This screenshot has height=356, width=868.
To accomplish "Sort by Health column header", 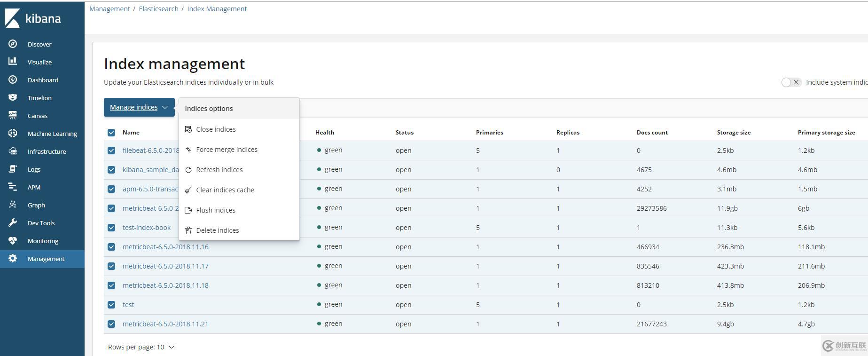I will [x=325, y=133].
